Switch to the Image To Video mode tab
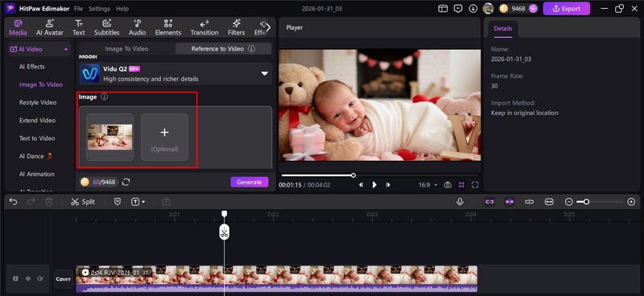This screenshot has height=296, width=644. tap(126, 48)
